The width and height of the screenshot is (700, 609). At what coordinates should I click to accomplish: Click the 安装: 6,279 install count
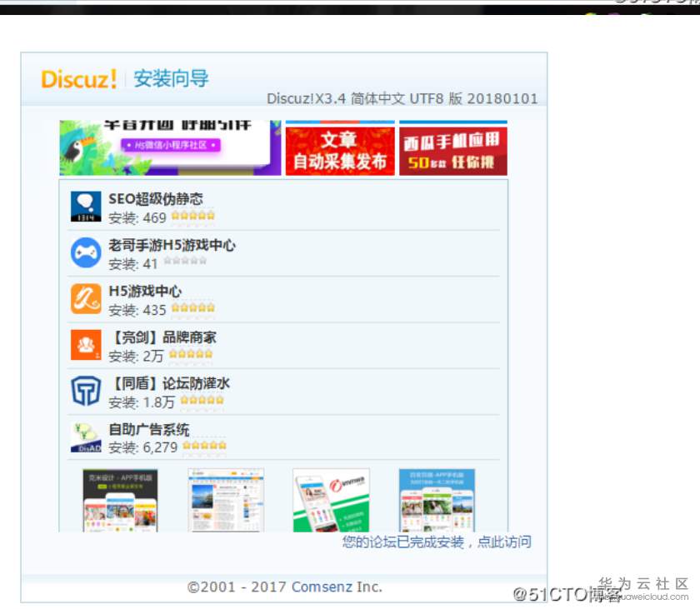click(142, 447)
